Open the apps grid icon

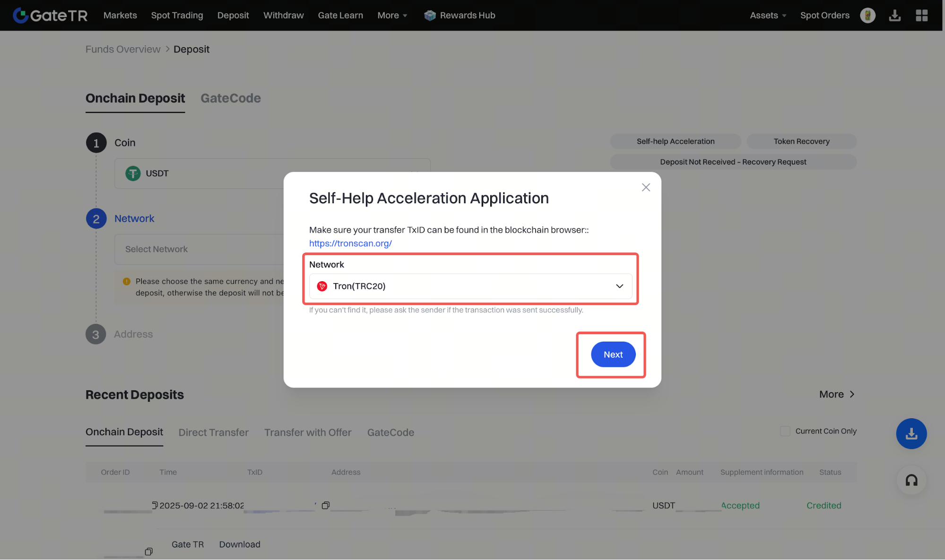[x=921, y=15]
